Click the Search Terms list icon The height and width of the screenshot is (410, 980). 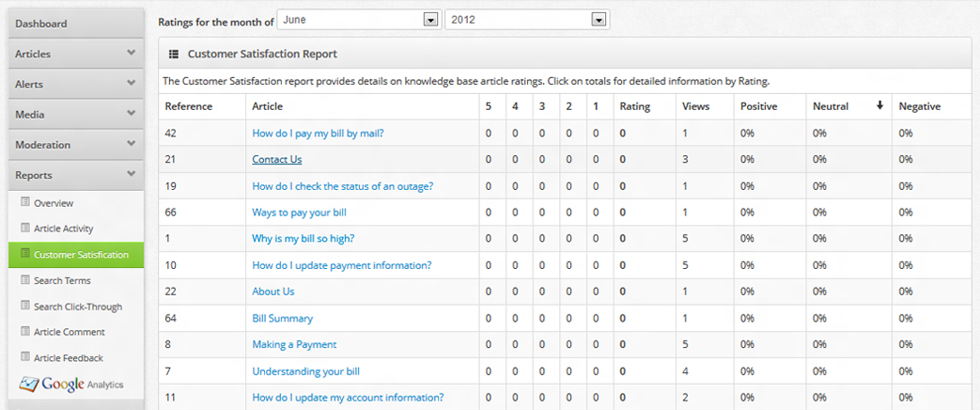(x=25, y=280)
